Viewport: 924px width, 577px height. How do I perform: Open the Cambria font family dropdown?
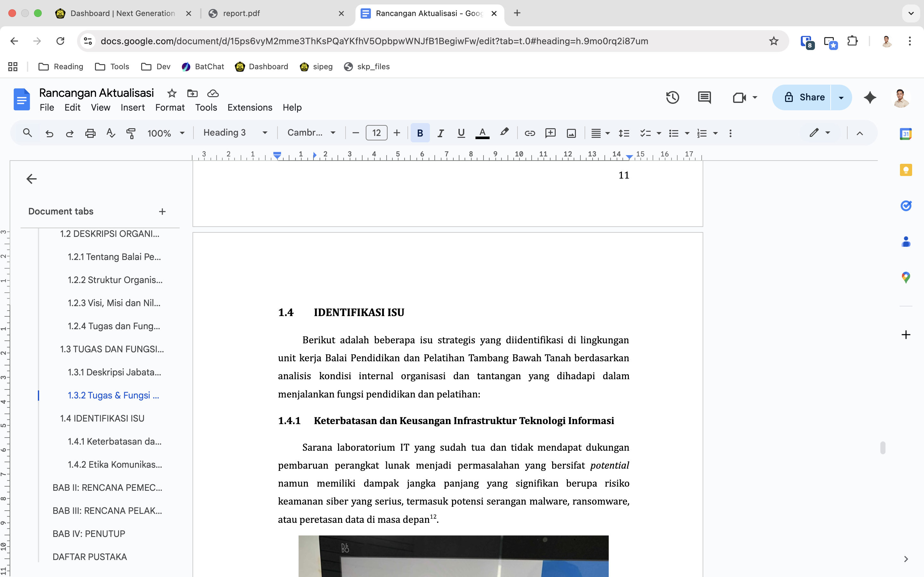pos(311,133)
